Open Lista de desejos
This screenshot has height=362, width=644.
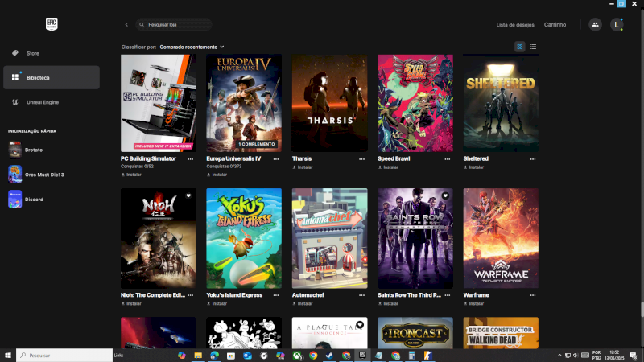[515, 25]
